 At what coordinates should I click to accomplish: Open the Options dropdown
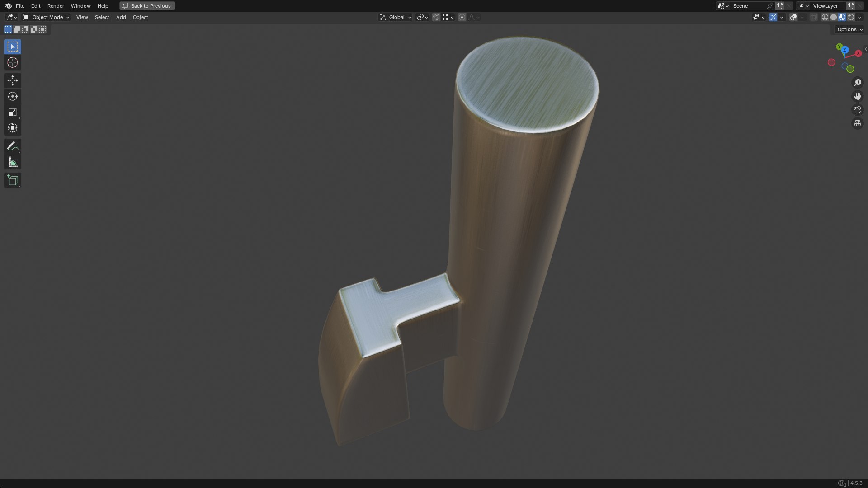(x=849, y=29)
